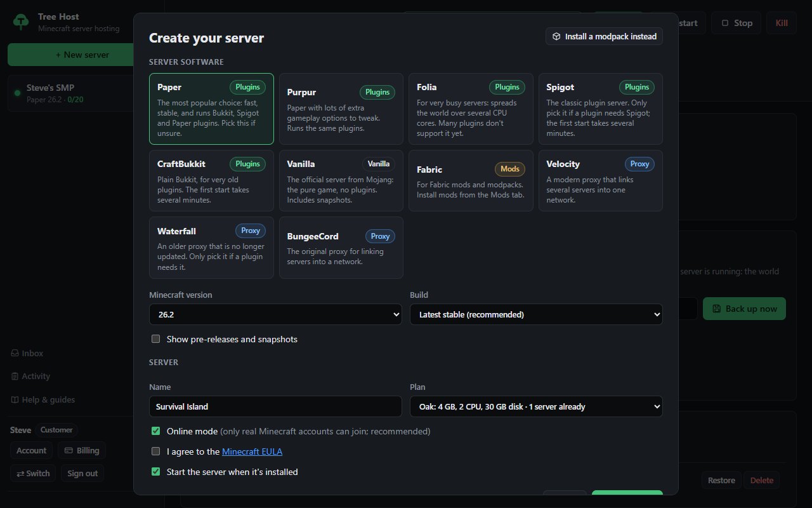Click the Account button
The width and height of the screenshot is (812, 508).
[x=31, y=450]
